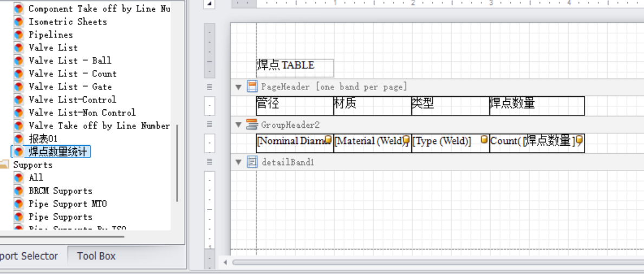This screenshot has height=274, width=644.
Task: Select the Pipe Support MTO report
Action: click(x=68, y=204)
